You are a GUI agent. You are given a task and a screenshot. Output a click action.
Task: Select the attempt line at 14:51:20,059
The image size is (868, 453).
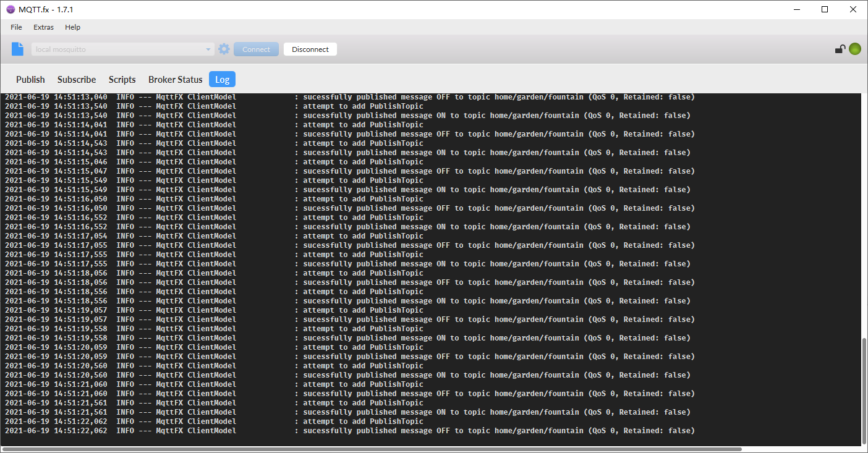(215, 347)
